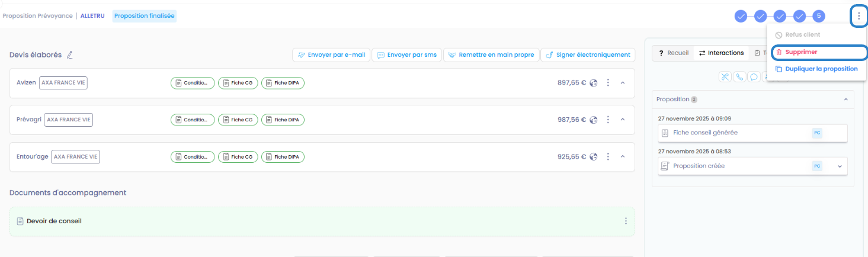Go to the first completed step in stepper

click(x=741, y=16)
